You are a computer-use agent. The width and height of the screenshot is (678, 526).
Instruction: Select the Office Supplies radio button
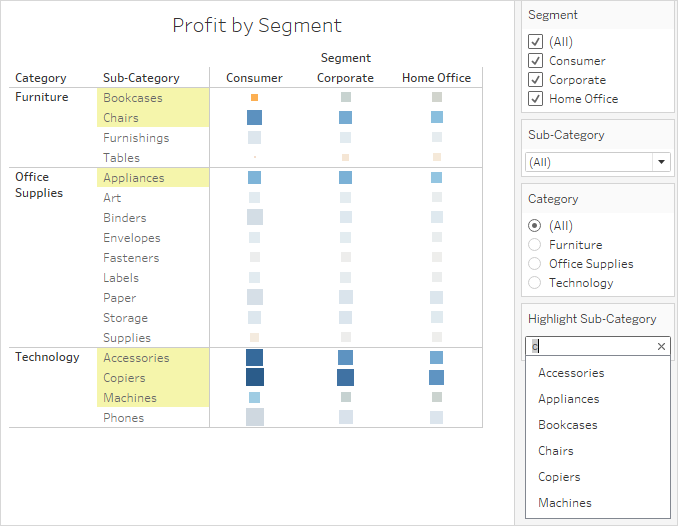[534, 264]
